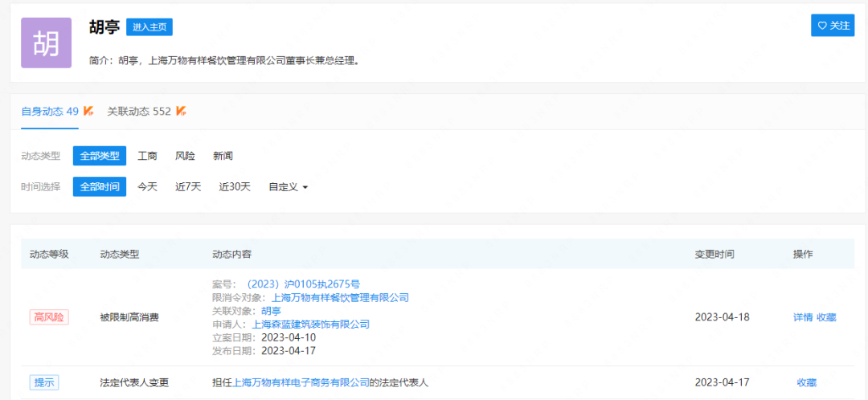Click 收藏 for the 被限制高消费 record

coord(826,317)
